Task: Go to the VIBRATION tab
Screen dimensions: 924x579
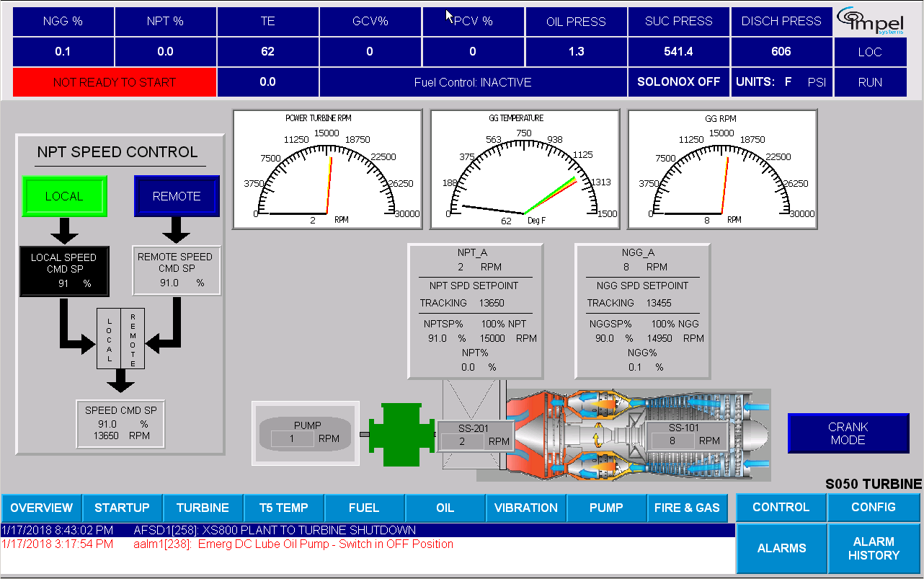Action: click(526, 508)
